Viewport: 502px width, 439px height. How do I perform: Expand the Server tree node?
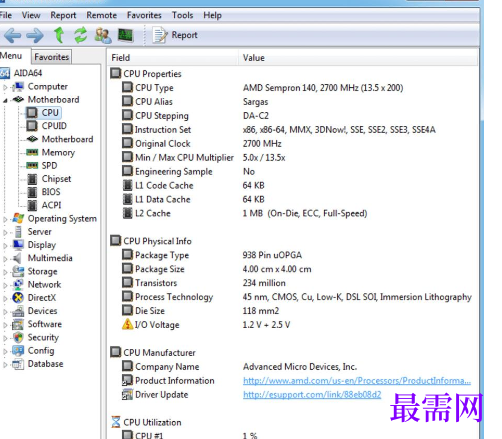5,232
